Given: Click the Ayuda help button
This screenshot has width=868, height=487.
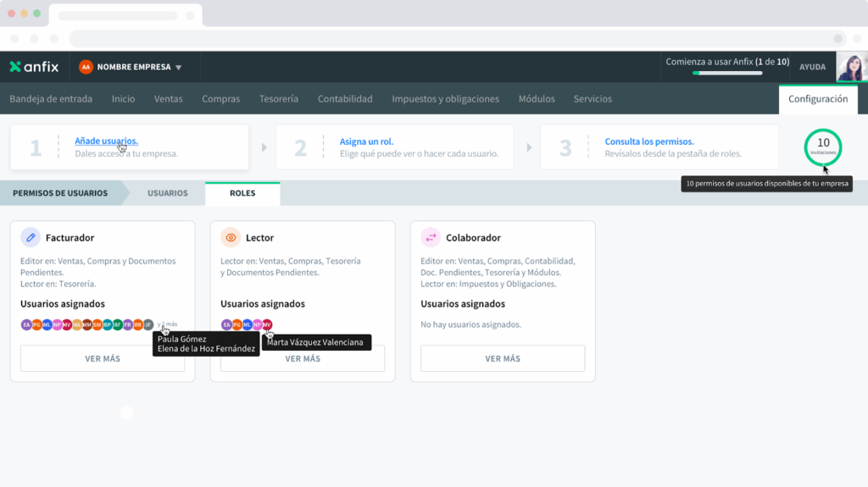Looking at the screenshot, I should 812,67.
